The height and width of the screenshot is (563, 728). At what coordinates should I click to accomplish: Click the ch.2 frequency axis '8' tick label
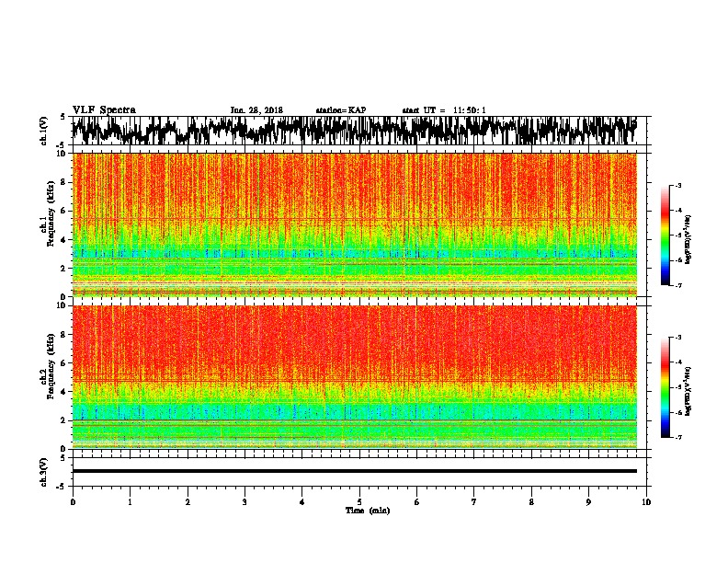(64, 335)
